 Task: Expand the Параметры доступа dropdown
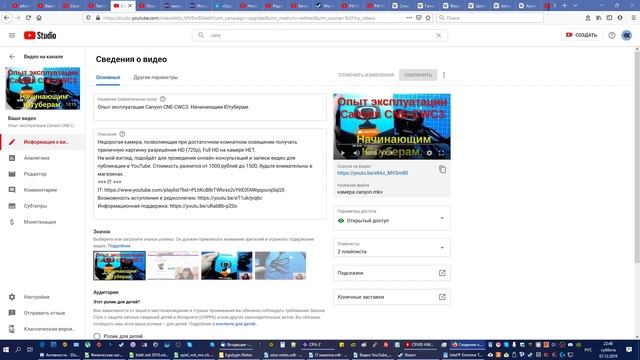click(x=392, y=218)
